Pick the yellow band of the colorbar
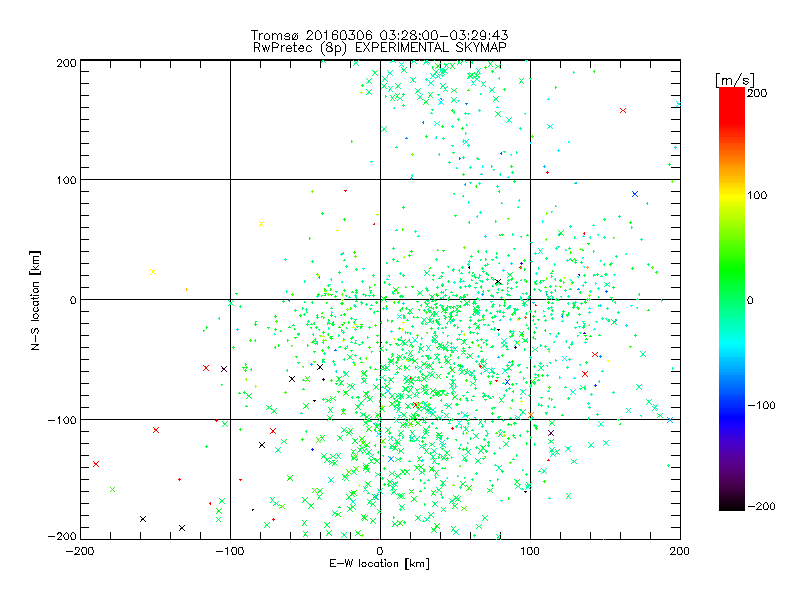 (x=732, y=196)
